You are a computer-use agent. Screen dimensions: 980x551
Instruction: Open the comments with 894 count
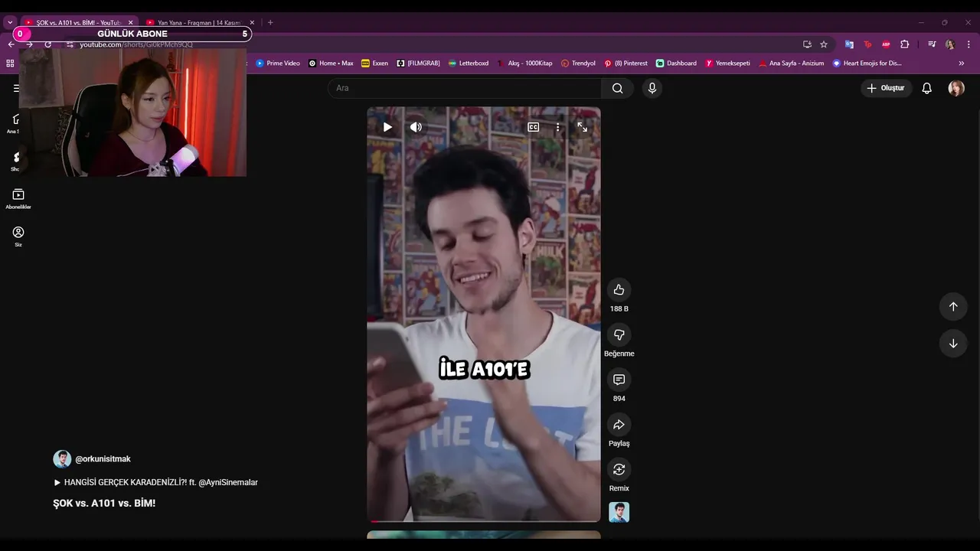tap(619, 380)
